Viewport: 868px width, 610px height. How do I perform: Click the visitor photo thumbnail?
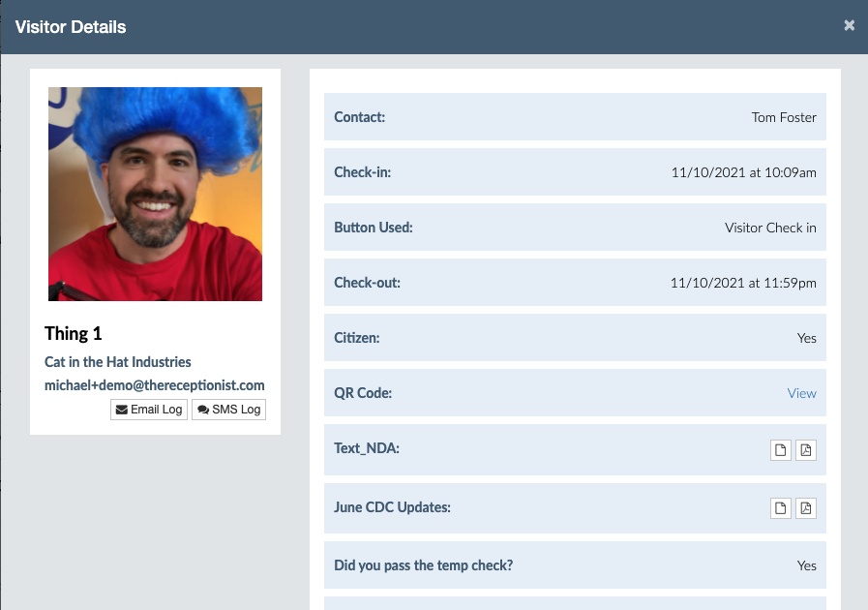tap(155, 194)
